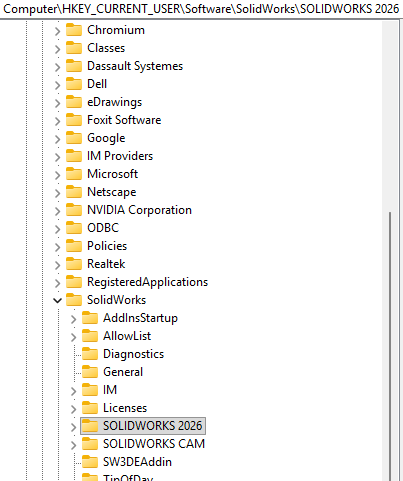Expand the Dassault Systemes key
This screenshot has width=403, height=481.
pos(58,67)
